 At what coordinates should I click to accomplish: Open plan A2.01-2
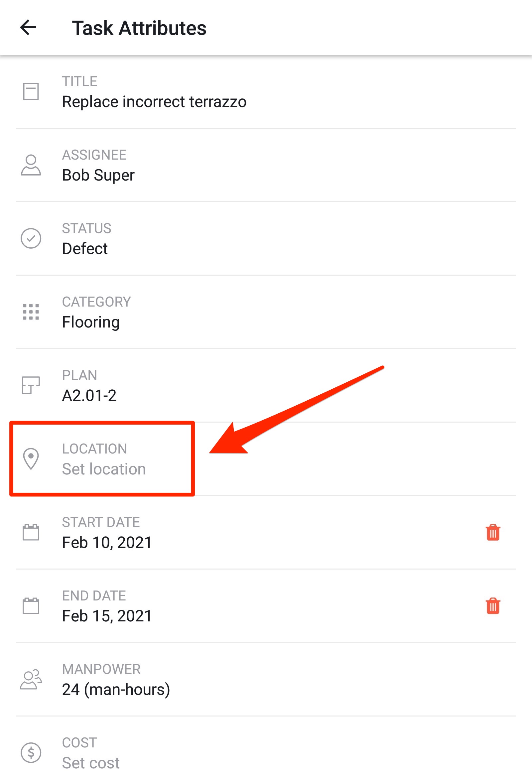tap(266, 385)
